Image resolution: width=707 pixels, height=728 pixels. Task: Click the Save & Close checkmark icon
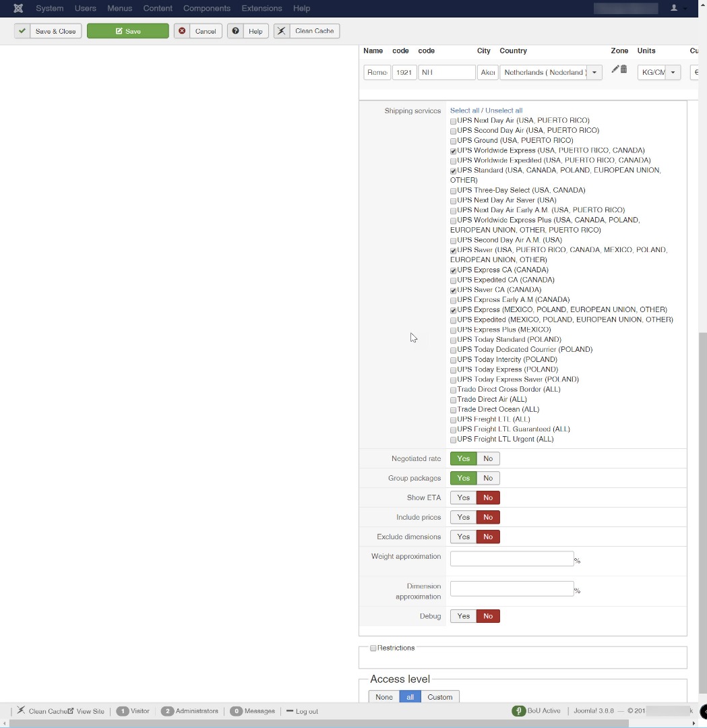tap(22, 31)
